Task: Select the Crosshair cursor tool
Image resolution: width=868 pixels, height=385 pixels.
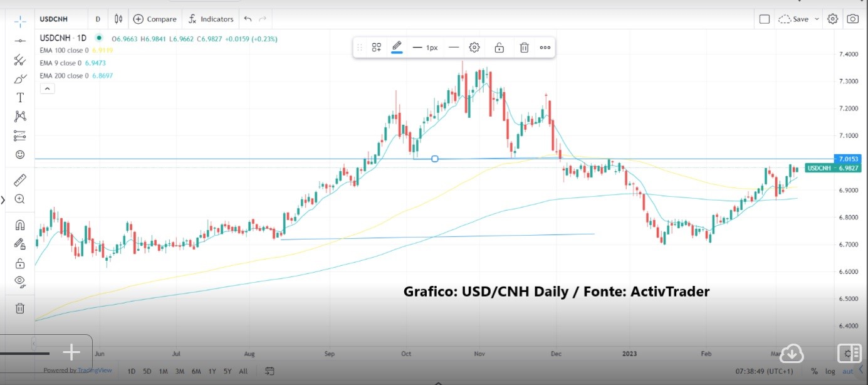Action: (19, 21)
